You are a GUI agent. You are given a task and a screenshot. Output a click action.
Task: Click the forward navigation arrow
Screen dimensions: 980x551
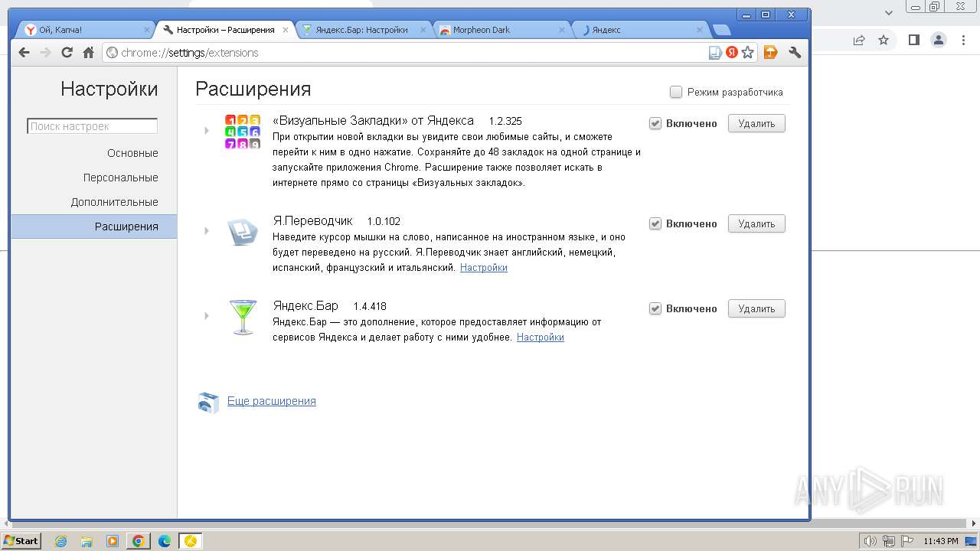click(x=45, y=53)
